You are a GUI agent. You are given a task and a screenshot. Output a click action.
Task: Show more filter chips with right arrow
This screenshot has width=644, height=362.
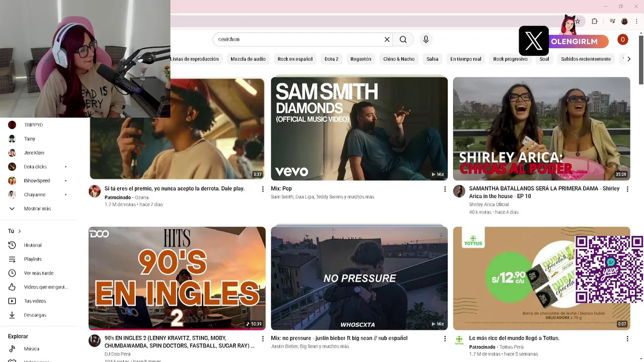click(x=628, y=59)
